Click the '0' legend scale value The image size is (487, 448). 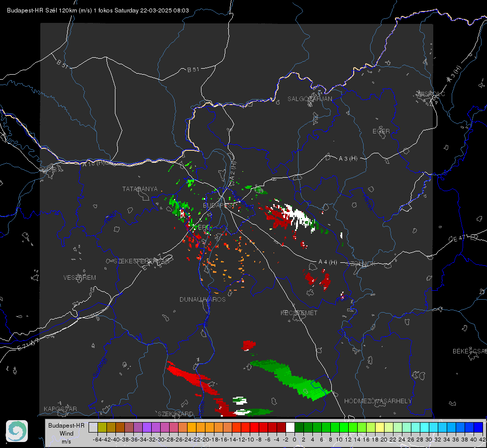294,440
